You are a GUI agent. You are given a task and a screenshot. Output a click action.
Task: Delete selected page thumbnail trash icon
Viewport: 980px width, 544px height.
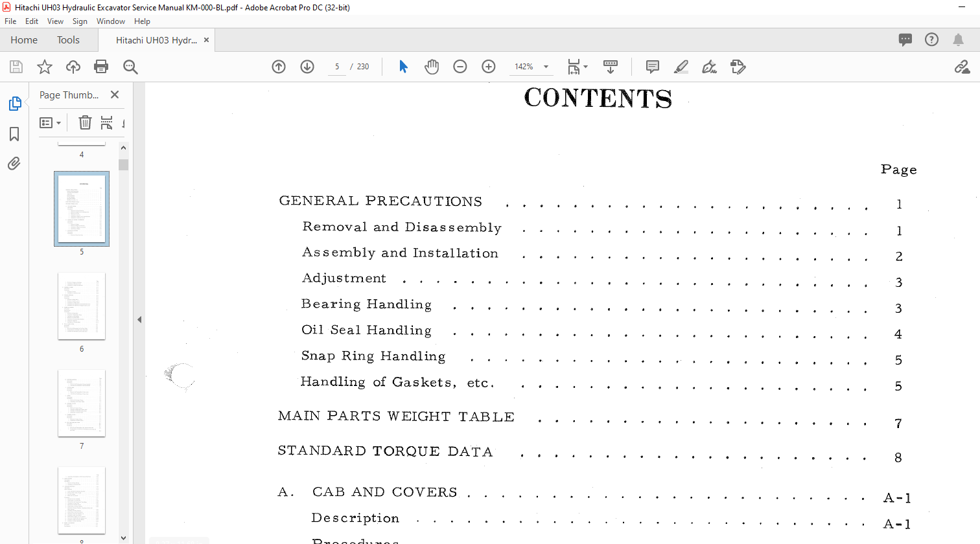coord(85,122)
